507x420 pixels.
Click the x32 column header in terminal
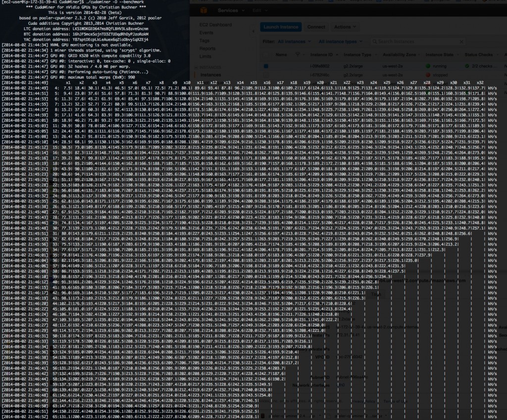(x=480, y=83)
